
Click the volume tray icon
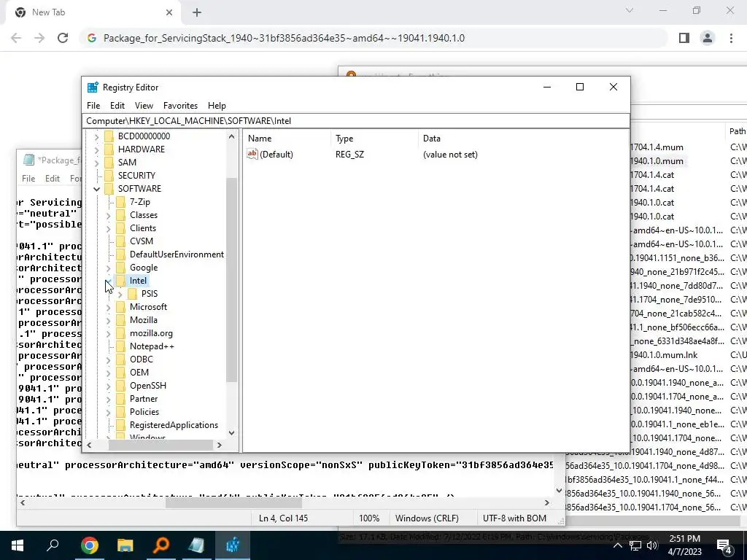pos(652,545)
